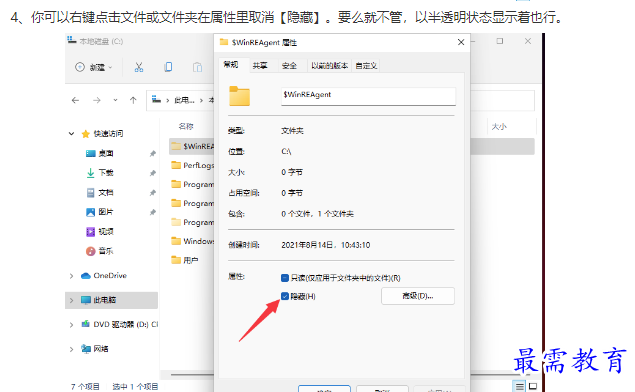Click the breadcrumb This PC (此电...) segment
The width and height of the screenshot is (635, 392).
[x=184, y=100]
